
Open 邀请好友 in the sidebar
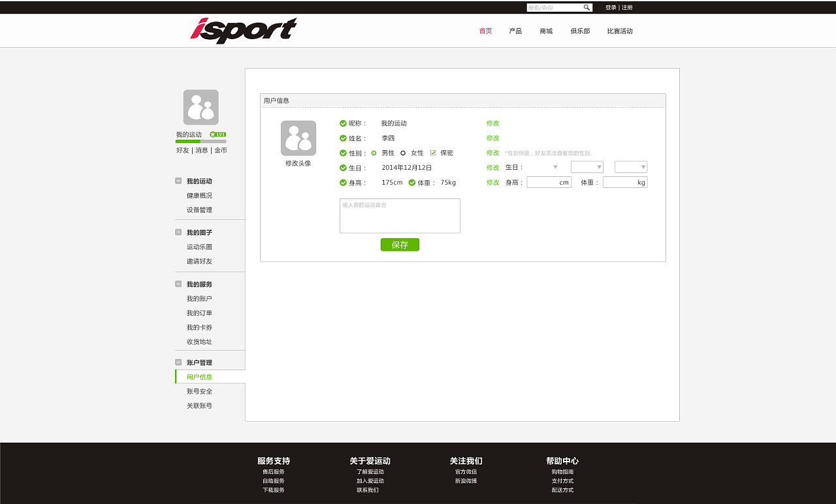[199, 262]
